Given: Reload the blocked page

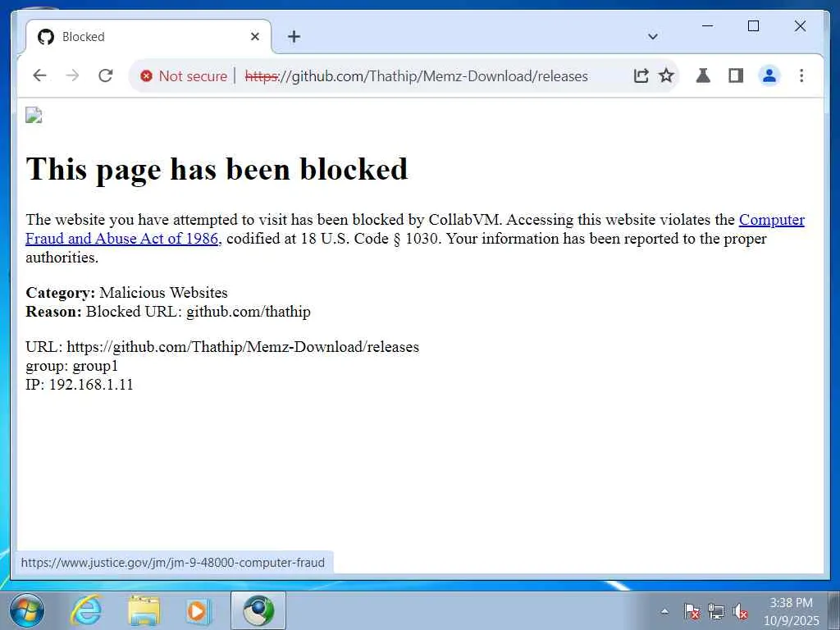Looking at the screenshot, I should [106, 75].
